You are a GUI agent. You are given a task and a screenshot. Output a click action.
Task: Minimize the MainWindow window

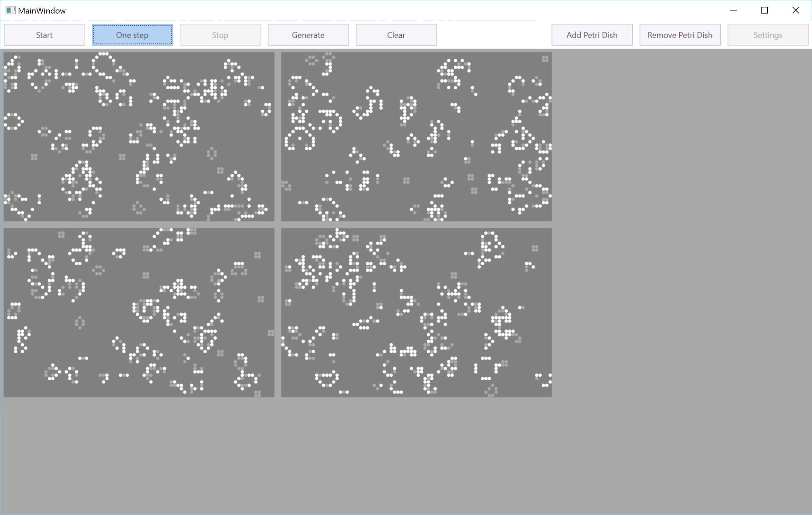(x=733, y=10)
